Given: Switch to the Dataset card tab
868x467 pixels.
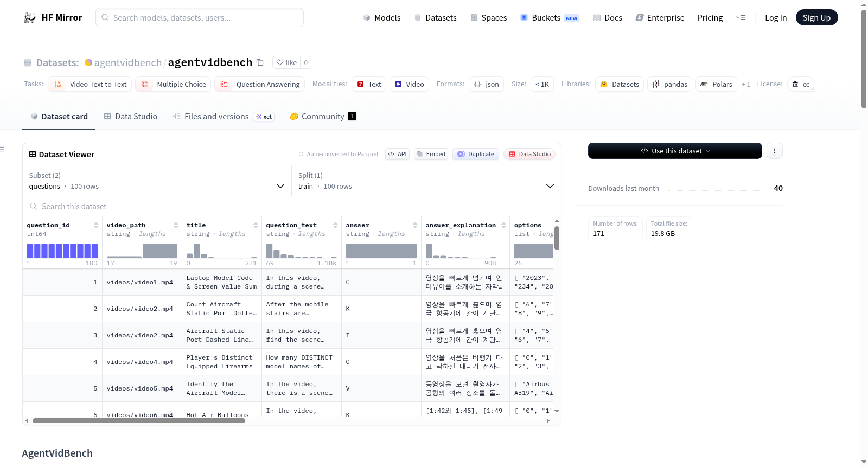Looking at the screenshot, I should 59,116.
